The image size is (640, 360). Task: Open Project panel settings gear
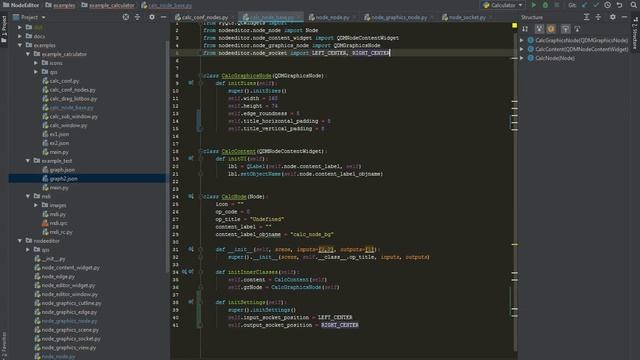(152, 17)
